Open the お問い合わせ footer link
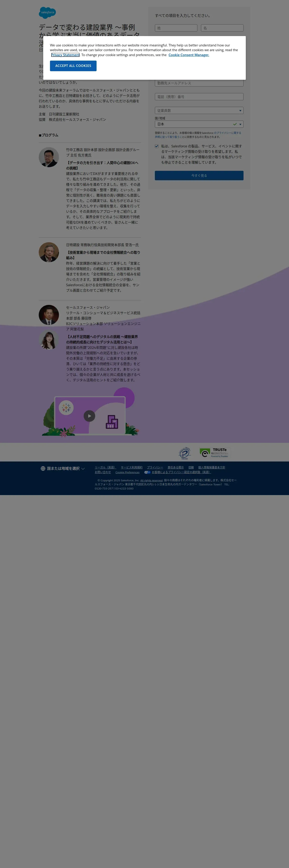Screen dimensions: 289x868 tap(103, 472)
